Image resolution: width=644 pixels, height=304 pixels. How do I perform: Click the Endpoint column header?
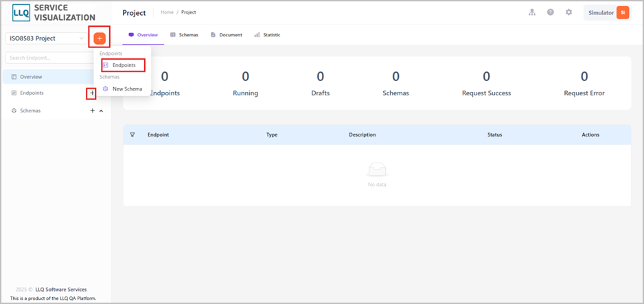point(159,135)
